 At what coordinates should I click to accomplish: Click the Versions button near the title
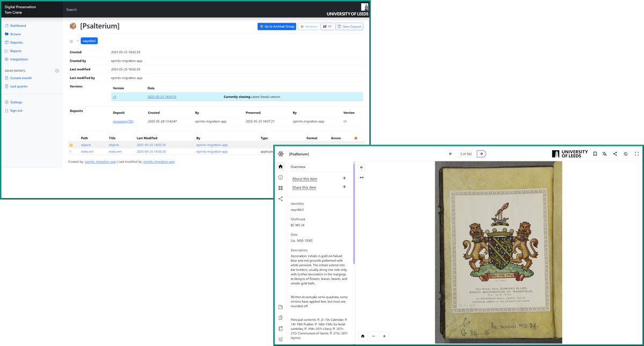point(309,26)
